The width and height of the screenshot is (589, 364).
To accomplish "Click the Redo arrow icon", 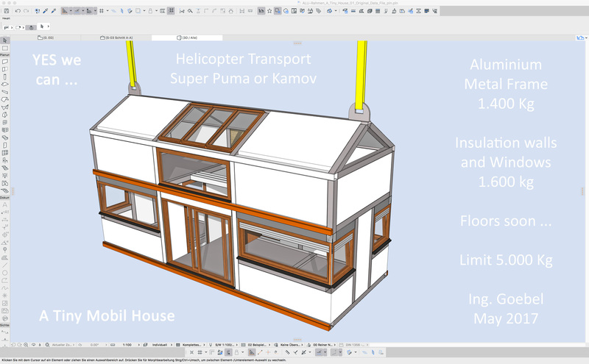I will pyautogui.click(x=25, y=11).
